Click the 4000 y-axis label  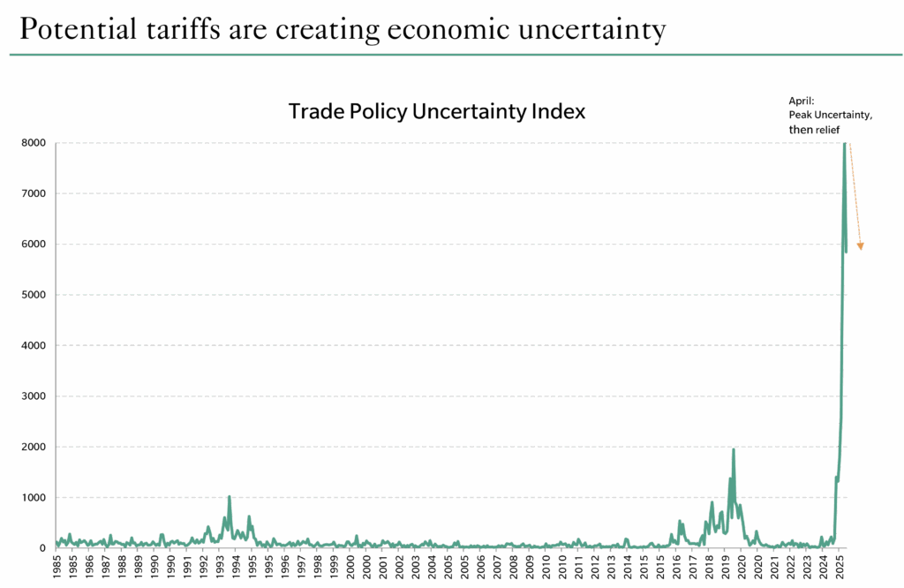click(x=34, y=345)
